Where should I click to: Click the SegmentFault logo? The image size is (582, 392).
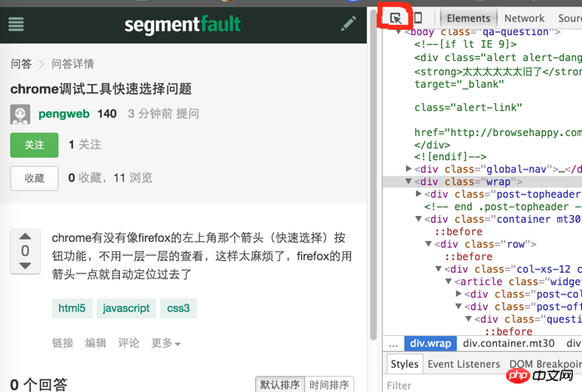(183, 24)
